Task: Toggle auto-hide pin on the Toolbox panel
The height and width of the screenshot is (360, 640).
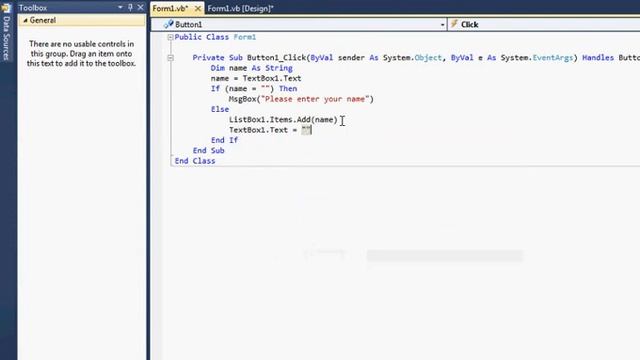Action: click(x=131, y=7)
